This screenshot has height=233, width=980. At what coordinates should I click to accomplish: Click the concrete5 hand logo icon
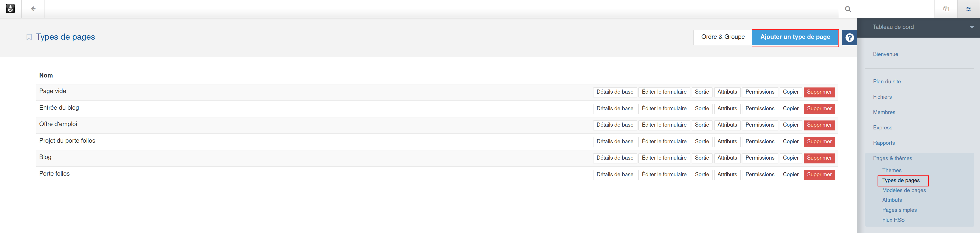(x=10, y=9)
